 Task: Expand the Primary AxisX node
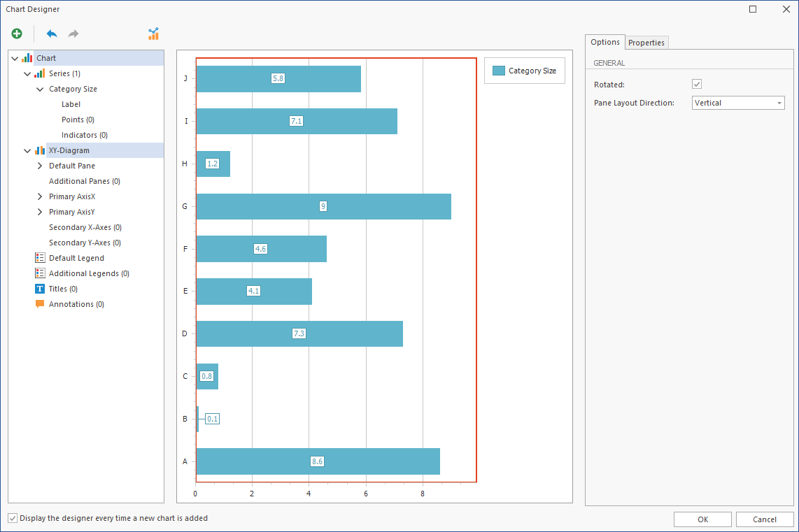40,196
